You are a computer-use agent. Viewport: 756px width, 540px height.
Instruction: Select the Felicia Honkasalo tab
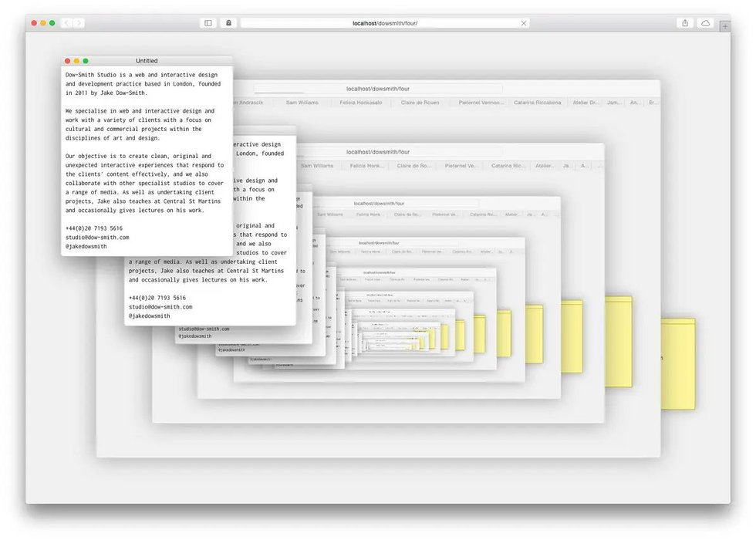coord(361,102)
